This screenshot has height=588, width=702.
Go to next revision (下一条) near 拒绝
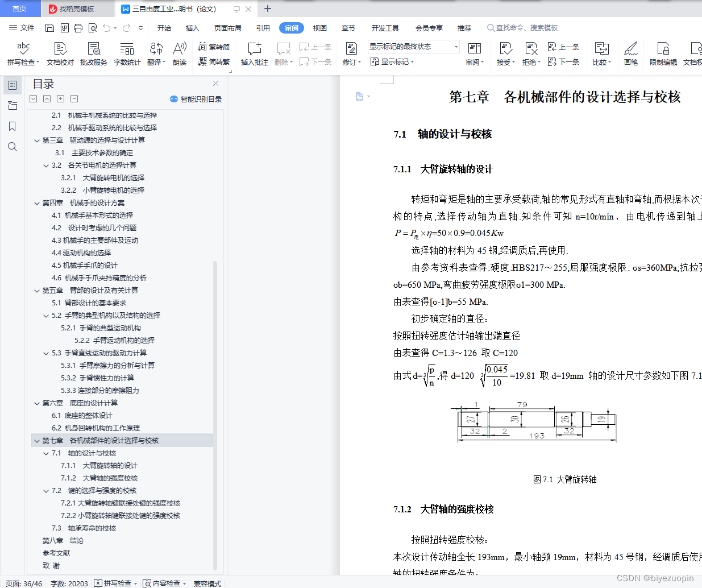click(563, 61)
